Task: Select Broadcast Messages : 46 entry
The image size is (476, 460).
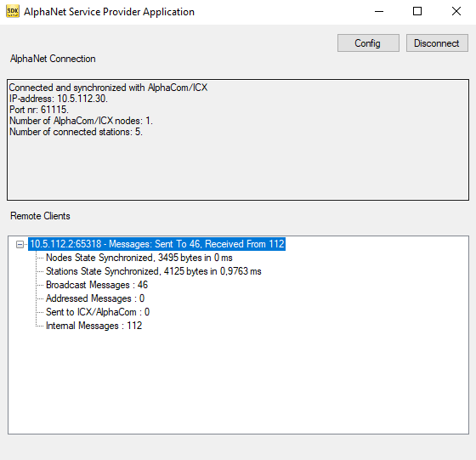Action: 97,285
